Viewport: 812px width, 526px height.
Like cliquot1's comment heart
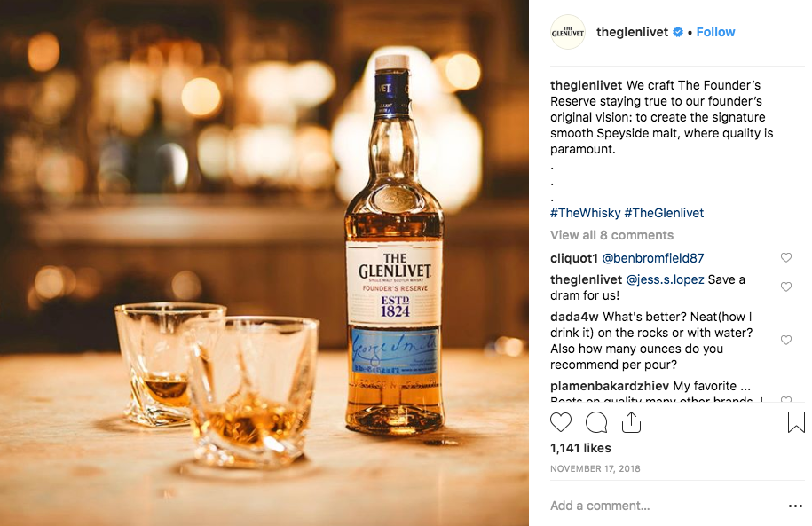click(786, 257)
